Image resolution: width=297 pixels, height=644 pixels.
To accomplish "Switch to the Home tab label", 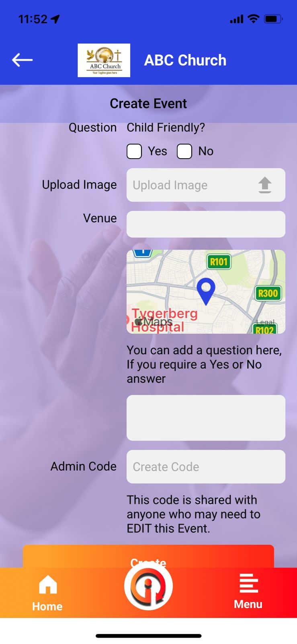I will 47,606.
